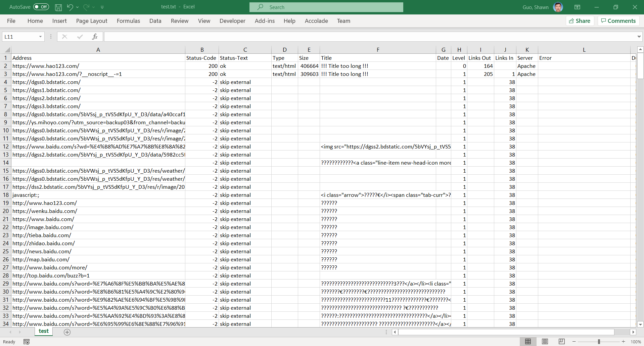
Task: Open the Guo, Shawn account profile picture
Action: (x=558, y=7)
